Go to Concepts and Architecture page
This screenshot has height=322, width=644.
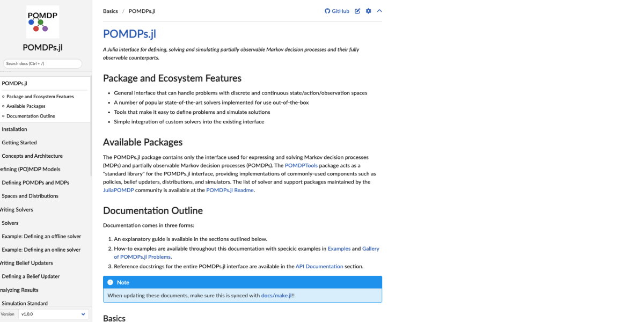click(32, 156)
